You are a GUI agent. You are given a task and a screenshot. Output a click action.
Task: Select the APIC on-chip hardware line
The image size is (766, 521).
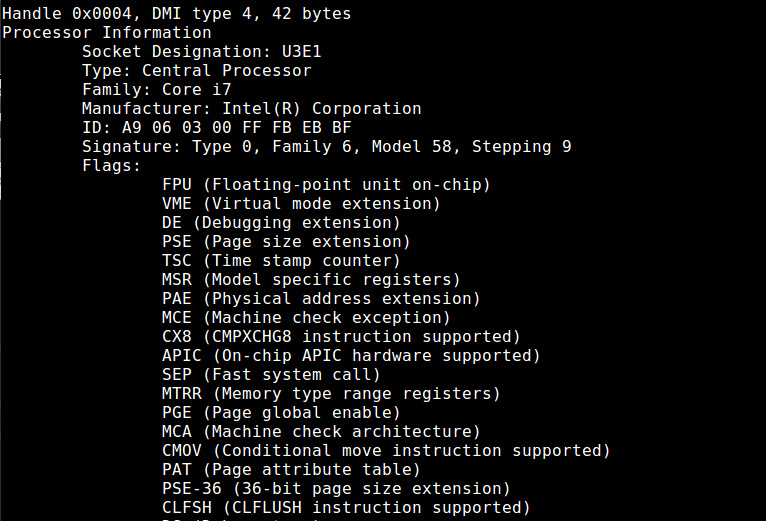pos(351,356)
